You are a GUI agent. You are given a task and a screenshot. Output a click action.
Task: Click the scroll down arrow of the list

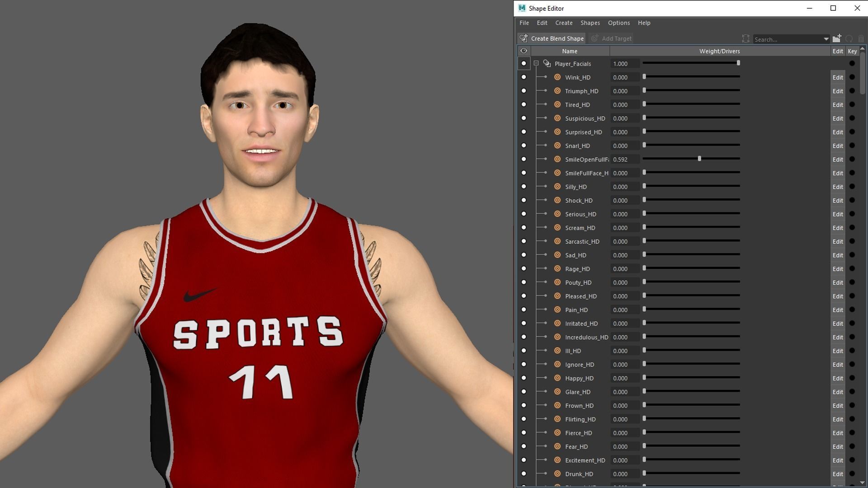pos(862,483)
